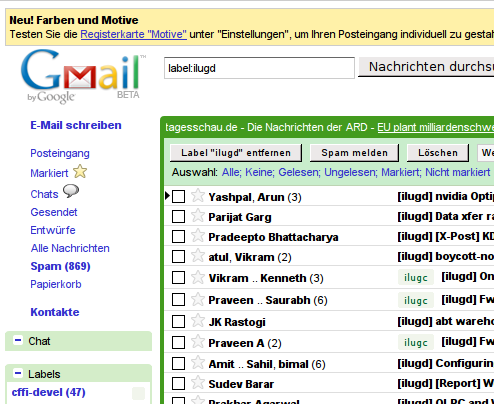The image size is (494, 404).
Task: Click the Registerkarte "Motive" link
Action: tap(134, 34)
